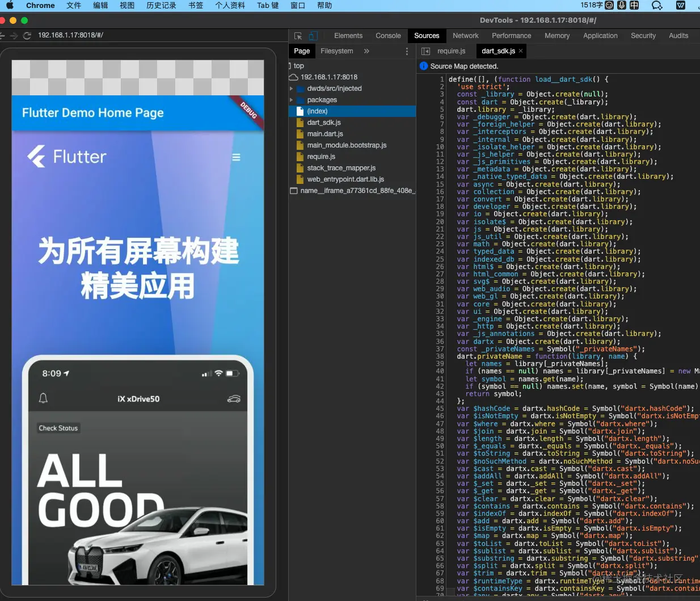This screenshot has height=601, width=700.
Task: Click the file icon of main.dart.js
Action: tap(301, 134)
